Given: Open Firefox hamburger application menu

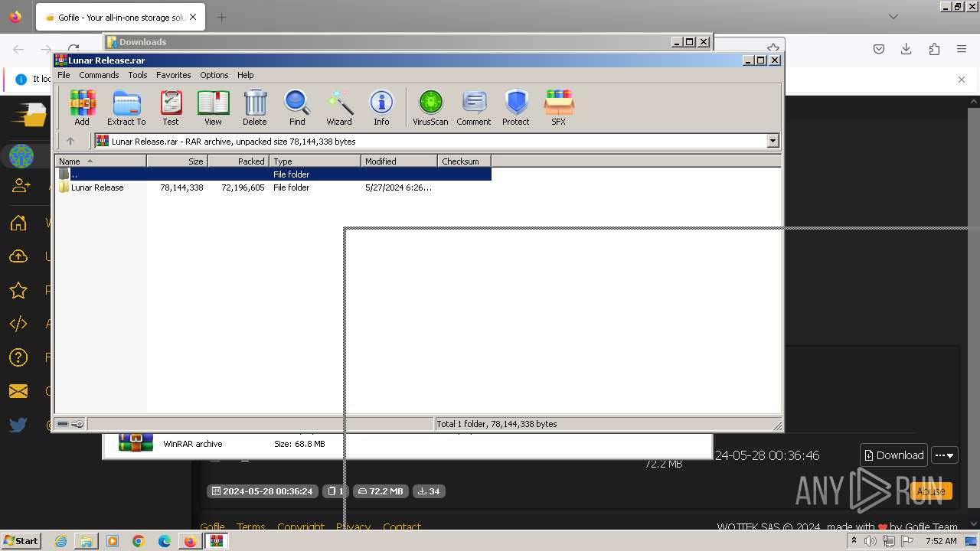Looking at the screenshot, I should point(962,49).
